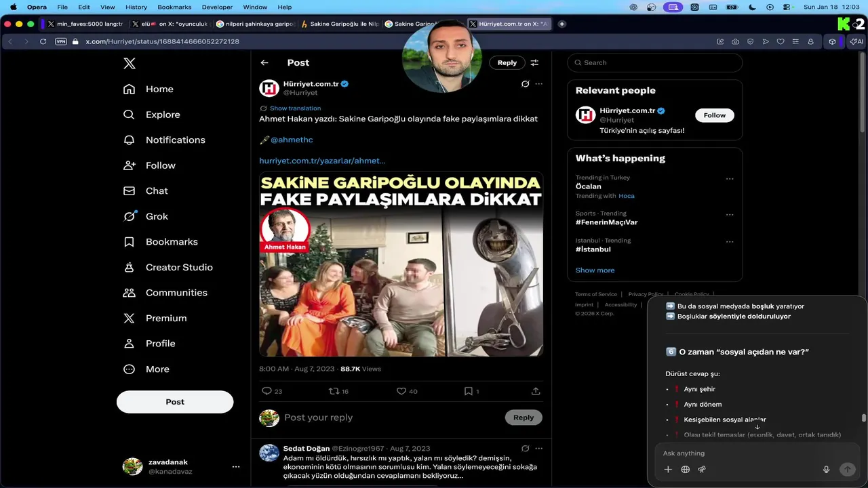Click the large white Post button

click(x=175, y=402)
